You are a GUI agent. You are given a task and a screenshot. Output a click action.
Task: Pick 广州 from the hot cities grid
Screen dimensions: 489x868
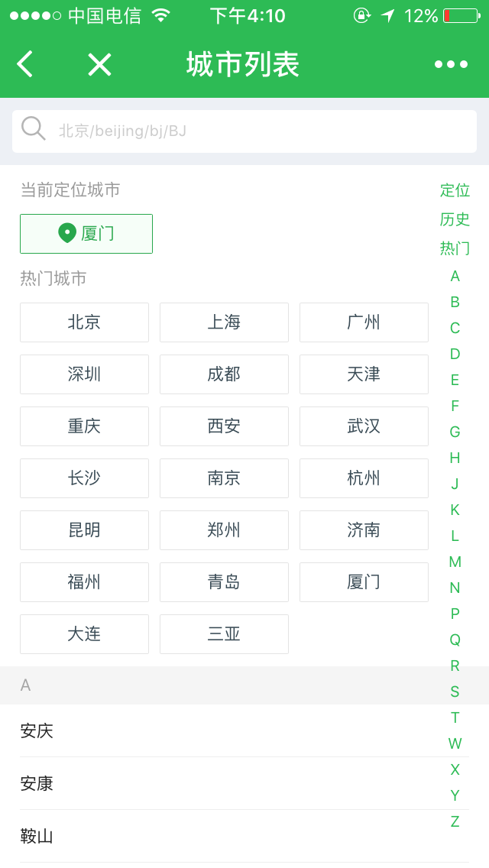[364, 322]
